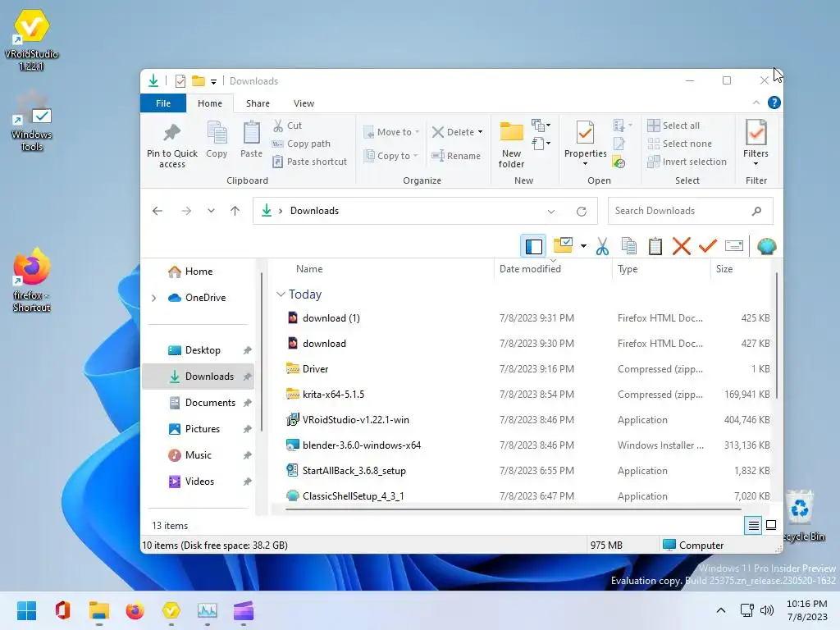Select Home in the navigation pane
Viewport: 840px width, 630px height.
(x=199, y=272)
